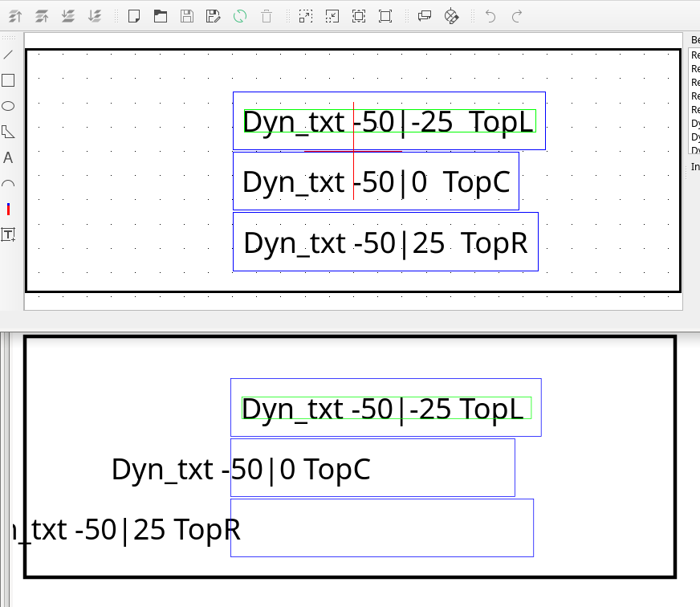
Task: Click the Open file folder icon
Action: click(161, 16)
